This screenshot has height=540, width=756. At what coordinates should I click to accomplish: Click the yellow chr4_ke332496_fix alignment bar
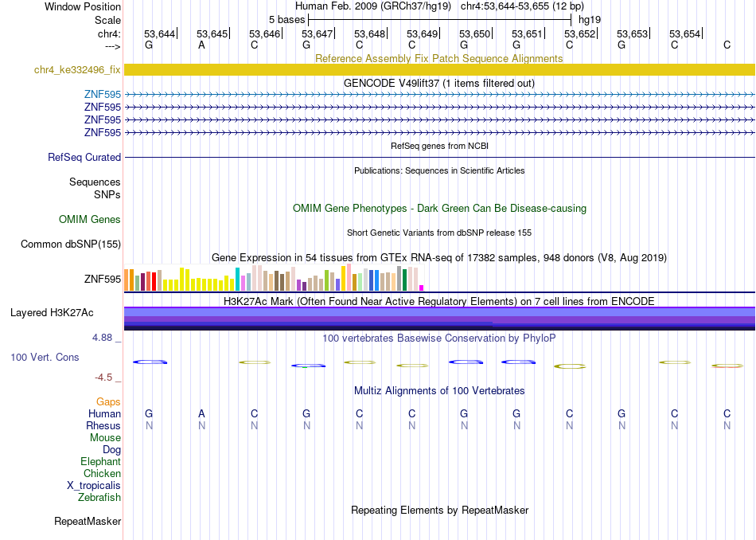point(439,69)
